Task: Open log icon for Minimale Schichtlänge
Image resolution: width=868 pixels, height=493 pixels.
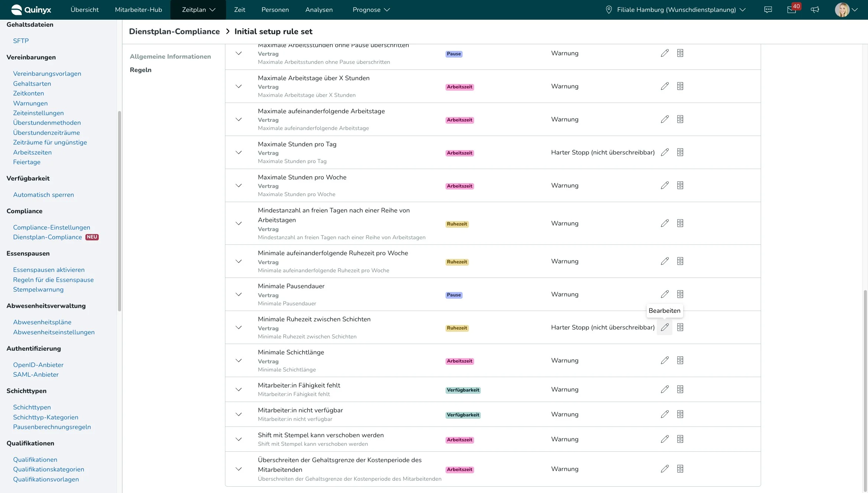Action: coord(680,360)
